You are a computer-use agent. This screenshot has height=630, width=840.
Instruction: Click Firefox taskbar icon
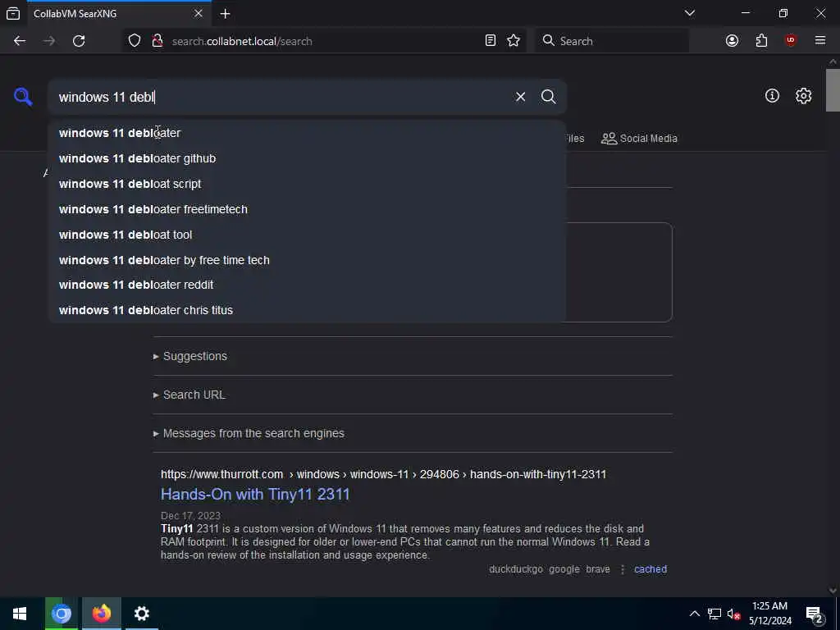tap(101, 614)
